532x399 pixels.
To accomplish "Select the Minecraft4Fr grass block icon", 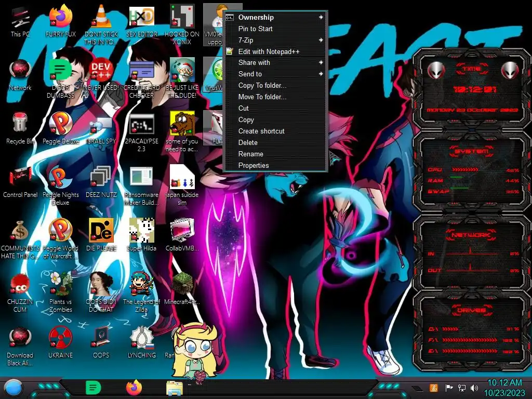I will [182, 289].
